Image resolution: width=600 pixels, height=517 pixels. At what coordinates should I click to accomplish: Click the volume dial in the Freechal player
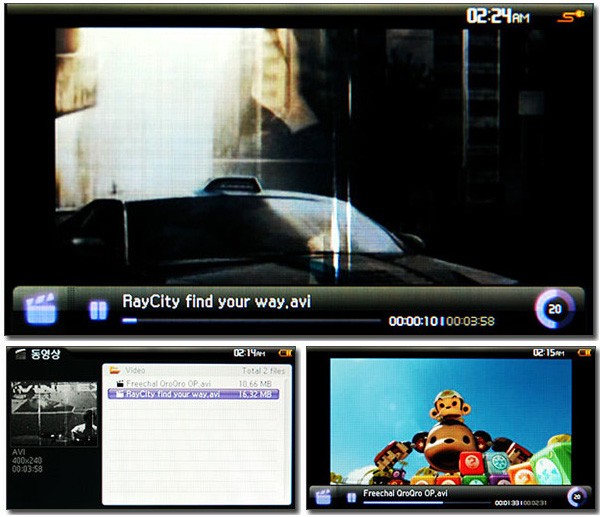tap(576, 497)
